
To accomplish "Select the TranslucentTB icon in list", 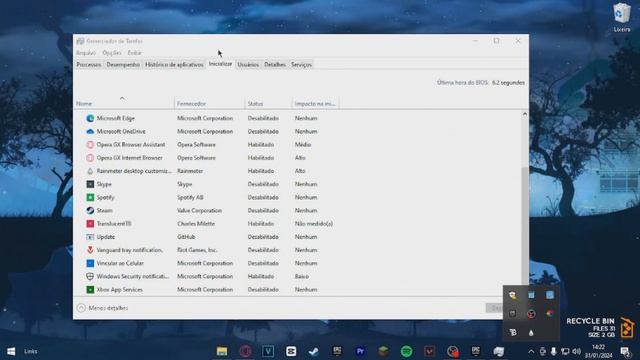I will 90,224.
